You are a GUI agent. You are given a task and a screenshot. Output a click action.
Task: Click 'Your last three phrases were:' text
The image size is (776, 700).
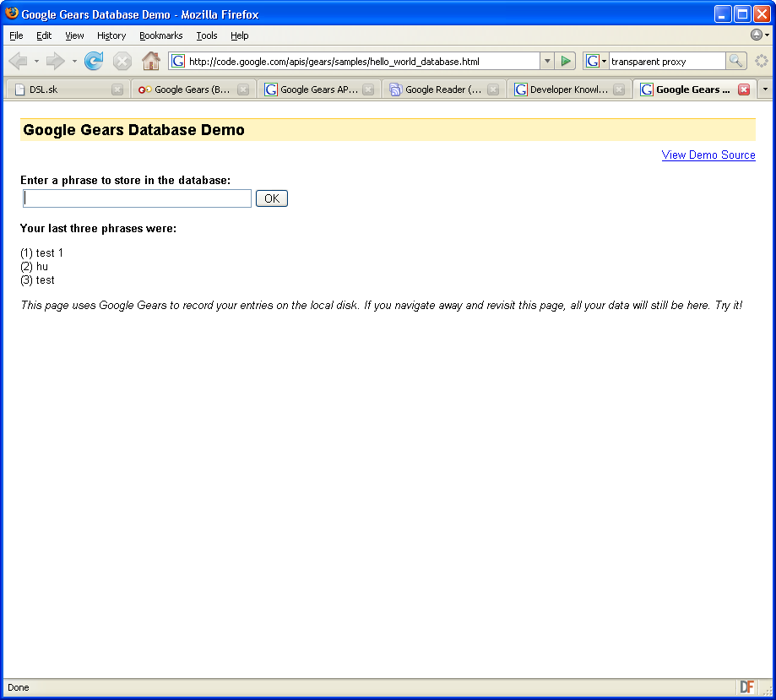(98, 228)
